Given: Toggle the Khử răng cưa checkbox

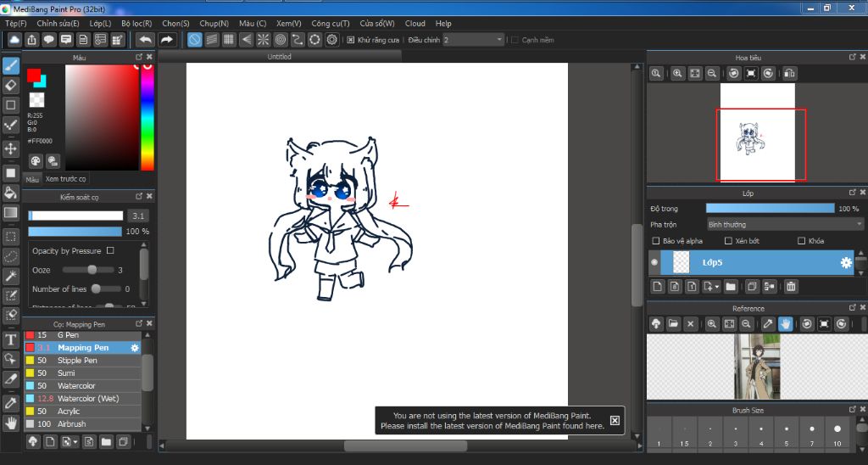Looking at the screenshot, I should pyautogui.click(x=350, y=40).
